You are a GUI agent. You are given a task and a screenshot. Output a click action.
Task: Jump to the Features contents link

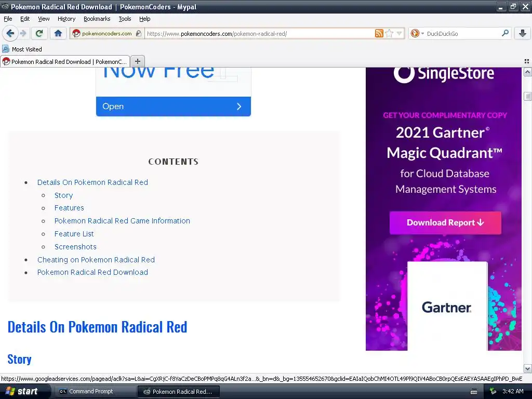point(69,208)
